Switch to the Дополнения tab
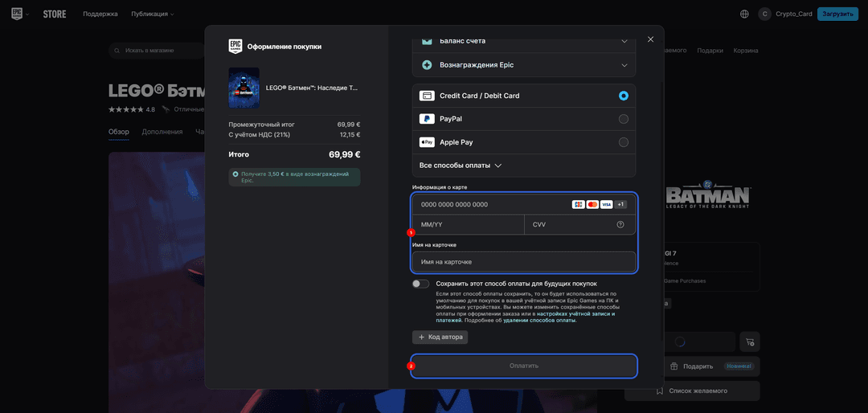 (x=162, y=132)
